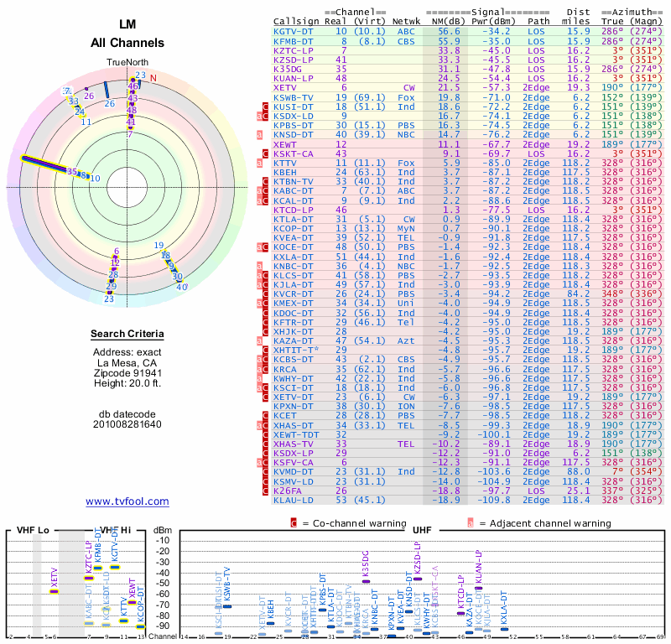Screen dimensions: 671x644
Task: Select the KLAU-LD callsign in the table
Action: coord(293,501)
